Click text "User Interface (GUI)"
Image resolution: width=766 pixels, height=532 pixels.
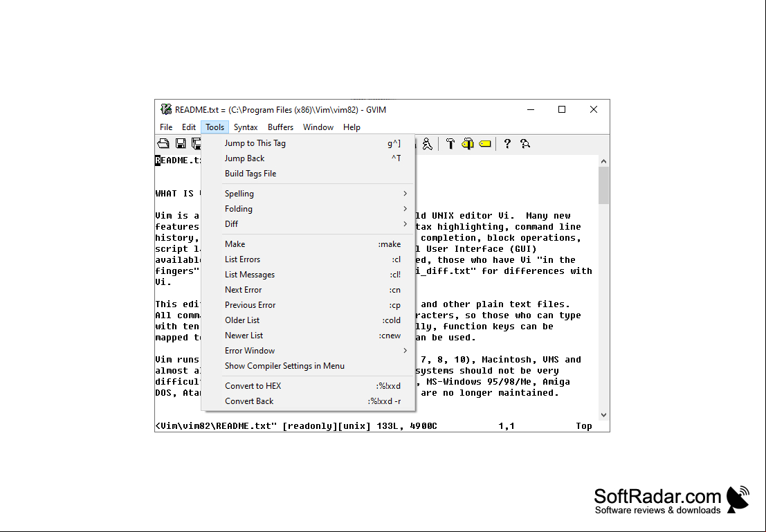click(x=481, y=248)
